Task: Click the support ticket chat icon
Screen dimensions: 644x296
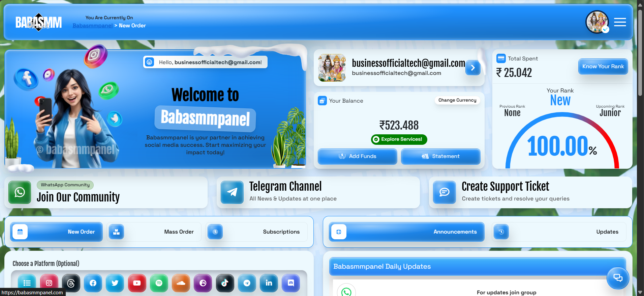Action: pyautogui.click(x=444, y=192)
